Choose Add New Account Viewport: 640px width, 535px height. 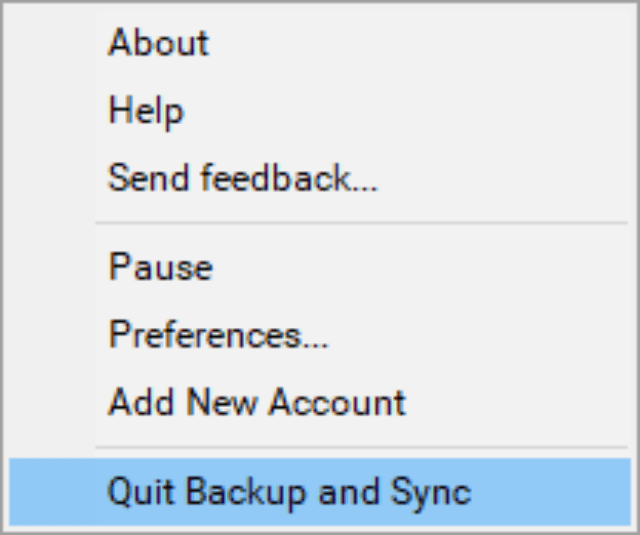click(x=257, y=402)
